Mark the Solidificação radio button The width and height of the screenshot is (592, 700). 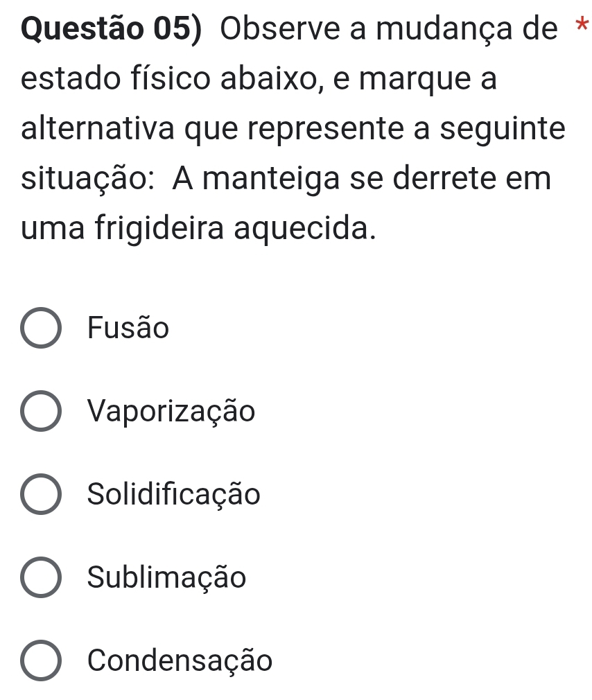point(41,495)
